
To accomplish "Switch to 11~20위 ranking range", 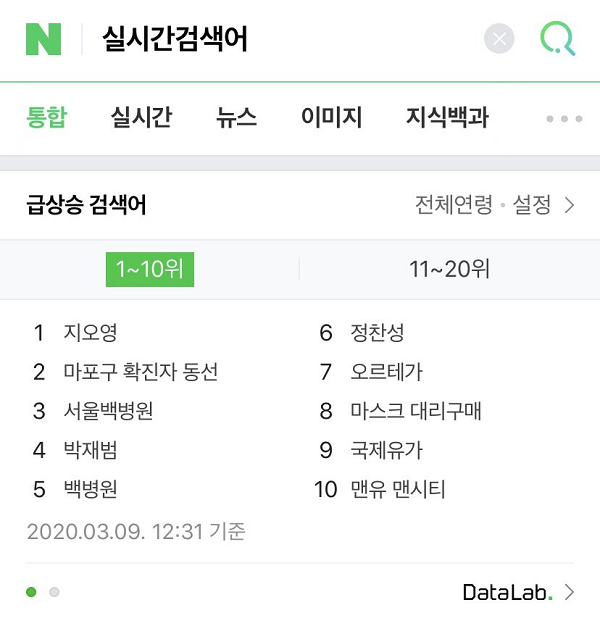I will tap(450, 269).
